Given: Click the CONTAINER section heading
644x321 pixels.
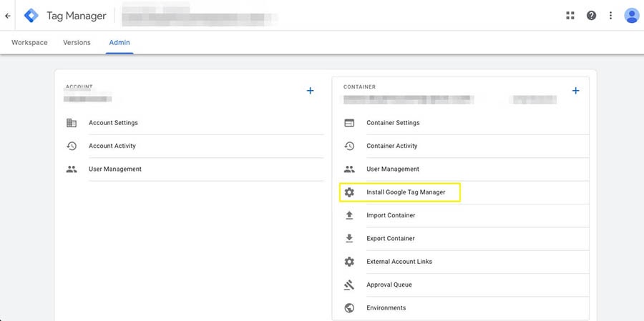Looking at the screenshot, I should (x=359, y=87).
